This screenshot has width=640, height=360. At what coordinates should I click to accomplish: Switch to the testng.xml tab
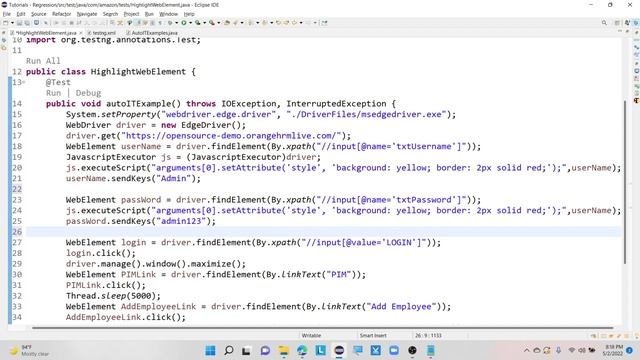(x=102, y=33)
